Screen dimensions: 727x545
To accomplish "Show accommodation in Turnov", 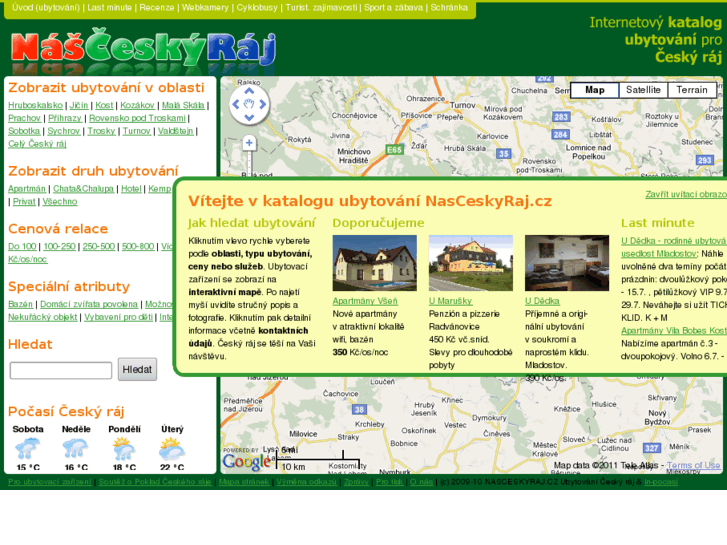I will [x=136, y=131].
